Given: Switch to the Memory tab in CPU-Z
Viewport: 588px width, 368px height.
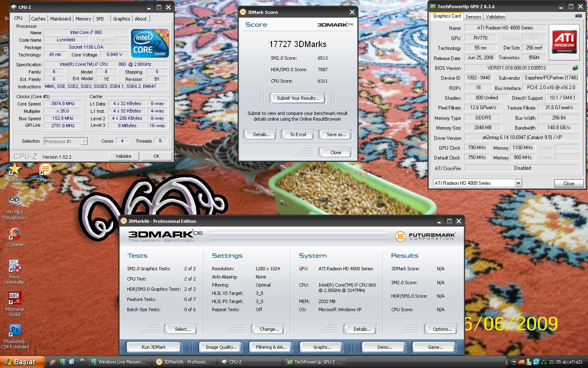Looking at the screenshot, I should 83,19.
